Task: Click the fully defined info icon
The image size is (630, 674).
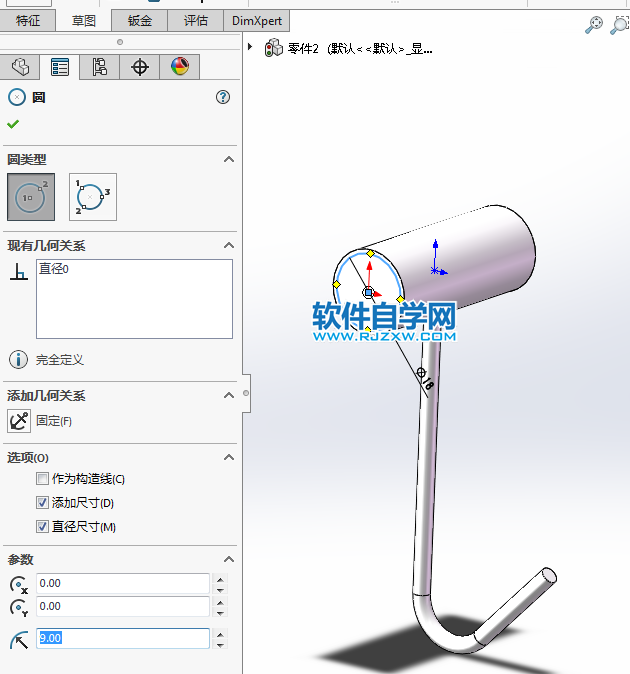Action: click(18, 359)
